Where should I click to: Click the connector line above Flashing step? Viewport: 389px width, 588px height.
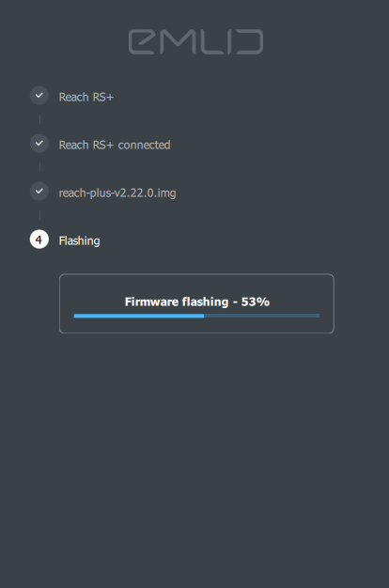pos(39,216)
